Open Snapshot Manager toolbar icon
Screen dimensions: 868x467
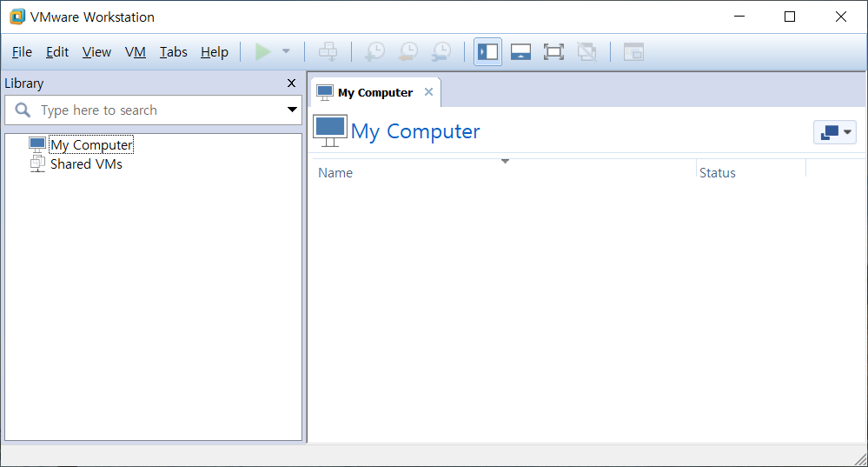[x=441, y=52]
